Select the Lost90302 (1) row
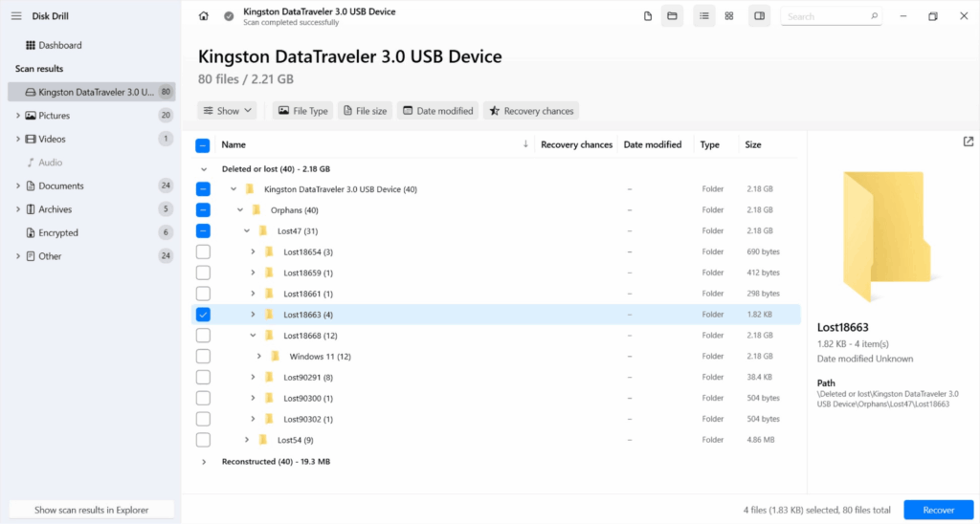 496,419
